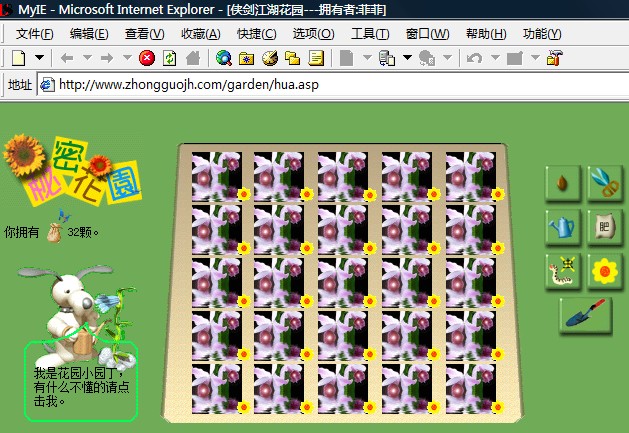The image size is (629, 433).
Task: Open the 文件(F) menu
Action: [x=34, y=34]
